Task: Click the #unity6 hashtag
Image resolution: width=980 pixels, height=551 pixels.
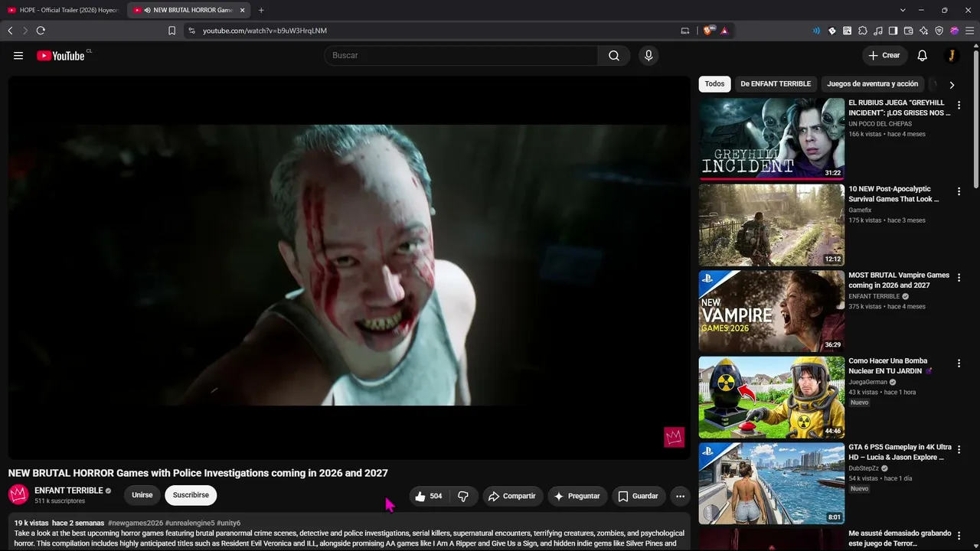Action: coord(228,523)
